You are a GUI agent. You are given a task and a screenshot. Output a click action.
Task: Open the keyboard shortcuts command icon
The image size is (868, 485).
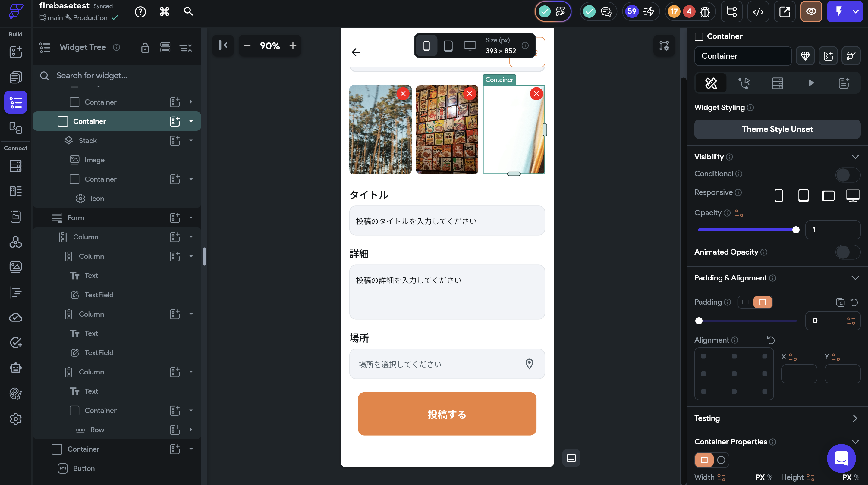click(x=165, y=12)
